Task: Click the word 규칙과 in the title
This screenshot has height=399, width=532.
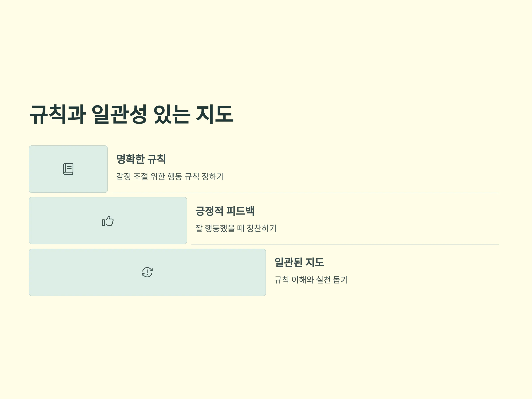Action: pos(58,114)
